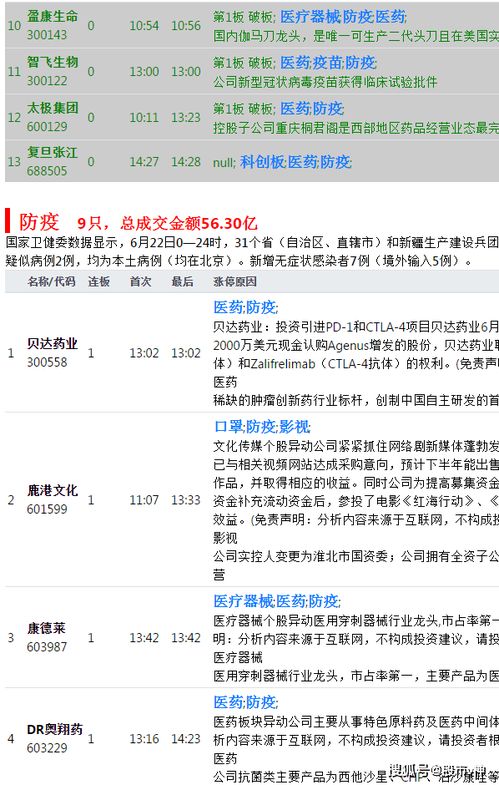This screenshot has width=499, height=785.
Task: Click stock code 300122
Action: pos(47,81)
